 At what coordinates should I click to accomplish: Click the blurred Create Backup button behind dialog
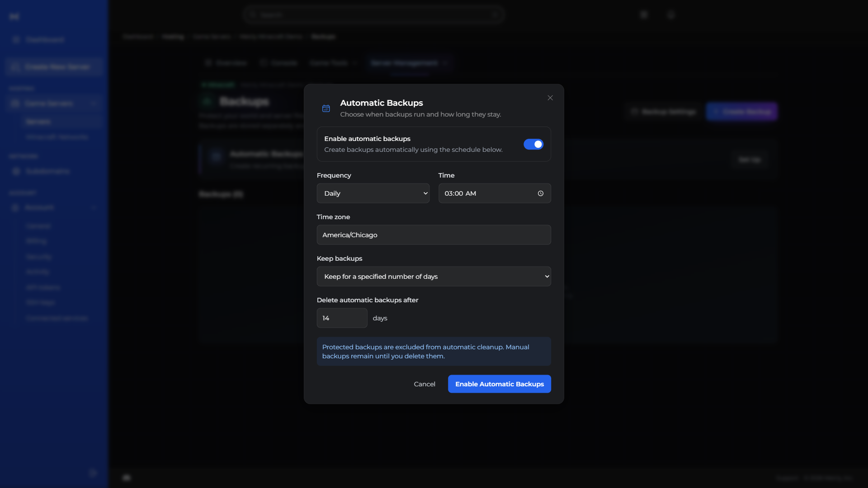(x=742, y=112)
